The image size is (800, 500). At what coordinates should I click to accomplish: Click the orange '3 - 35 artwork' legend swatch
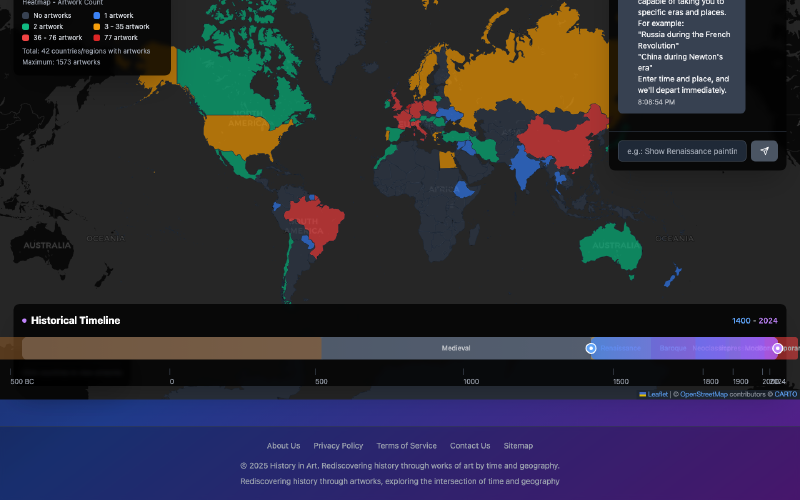[x=96, y=26]
